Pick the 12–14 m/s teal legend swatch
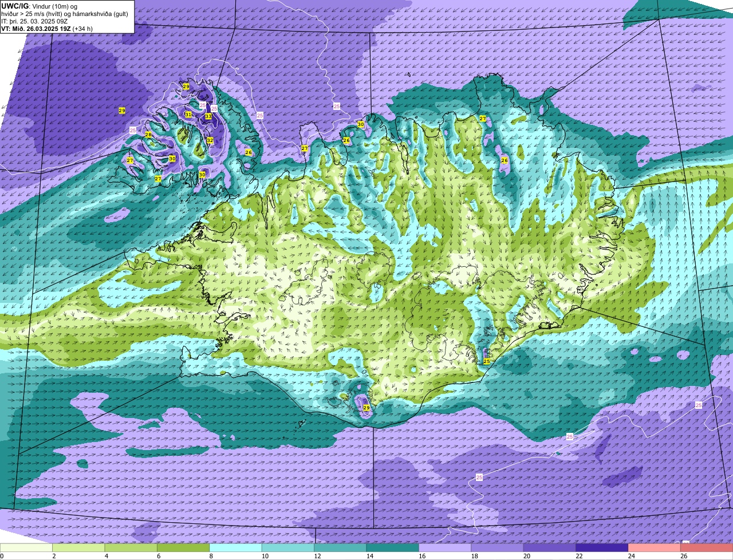 341,547
